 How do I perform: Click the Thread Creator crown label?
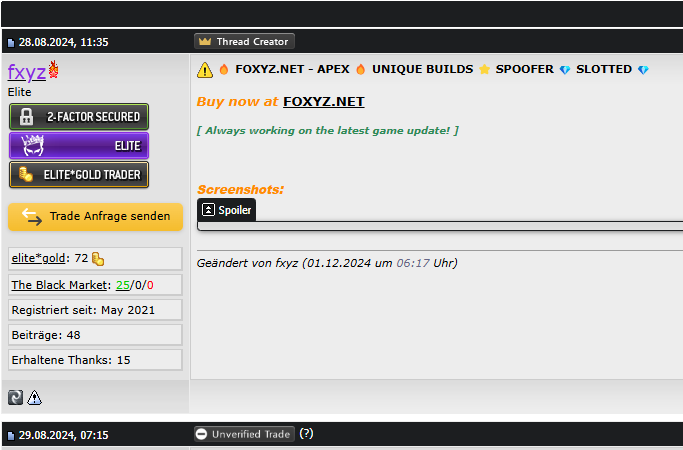[244, 42]
